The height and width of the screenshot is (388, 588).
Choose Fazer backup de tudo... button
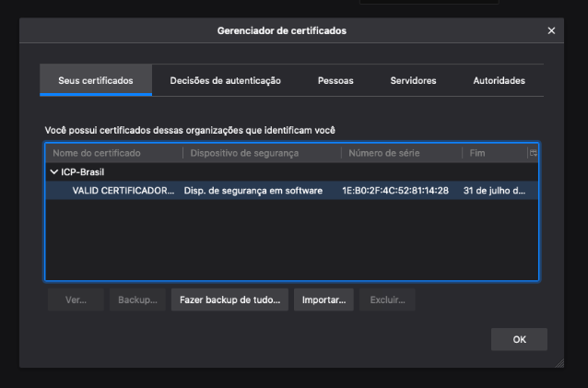pos(229,300)
